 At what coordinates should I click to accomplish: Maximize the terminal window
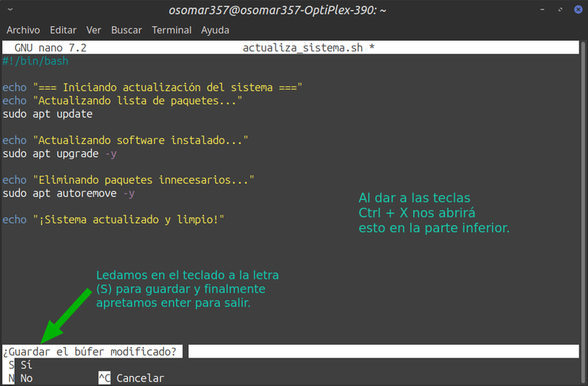[x=560, y=9]
